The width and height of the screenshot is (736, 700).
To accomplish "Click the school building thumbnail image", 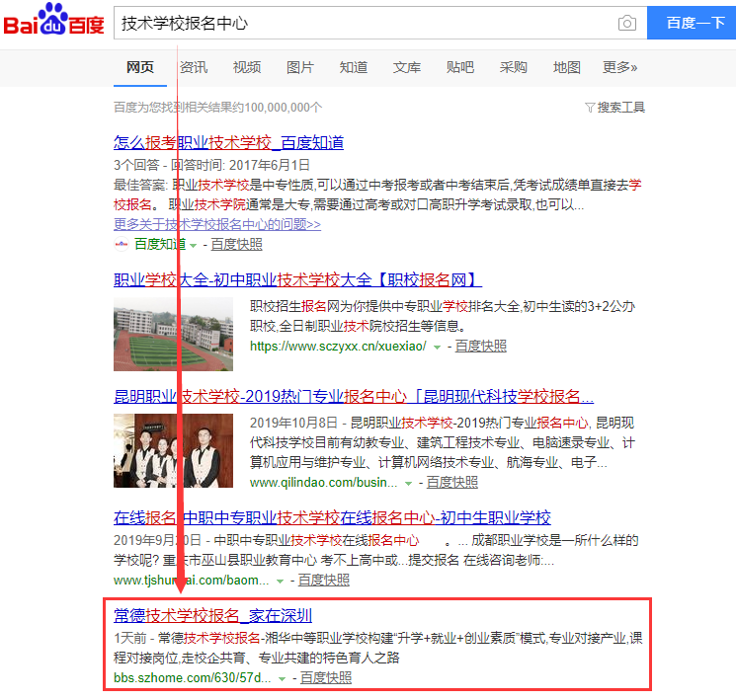I will (173, 334).
